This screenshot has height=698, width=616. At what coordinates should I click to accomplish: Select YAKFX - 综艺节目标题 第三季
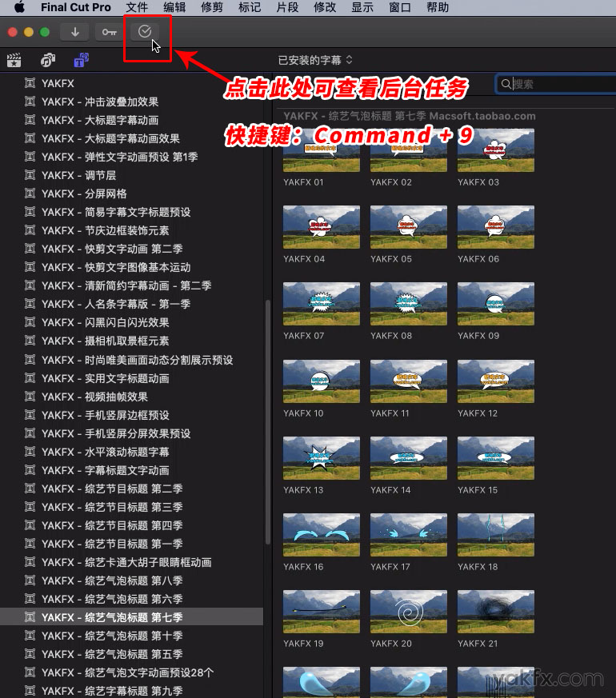(x=131, y=507)
